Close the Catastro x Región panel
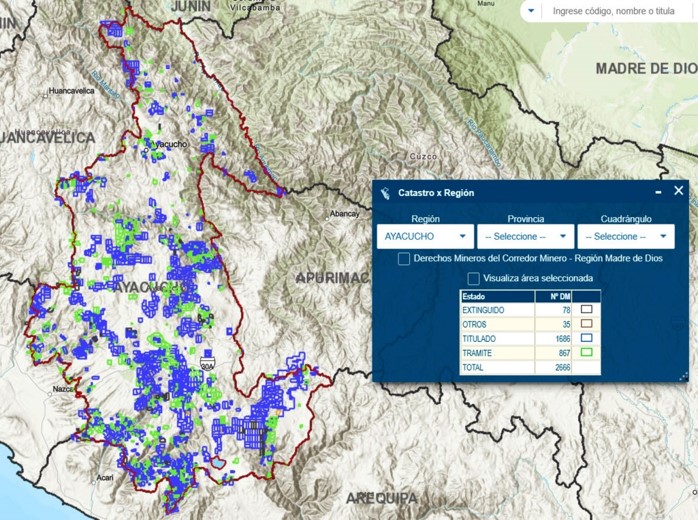This screenshot has width=698, height=520. click(x=679, y=190)
